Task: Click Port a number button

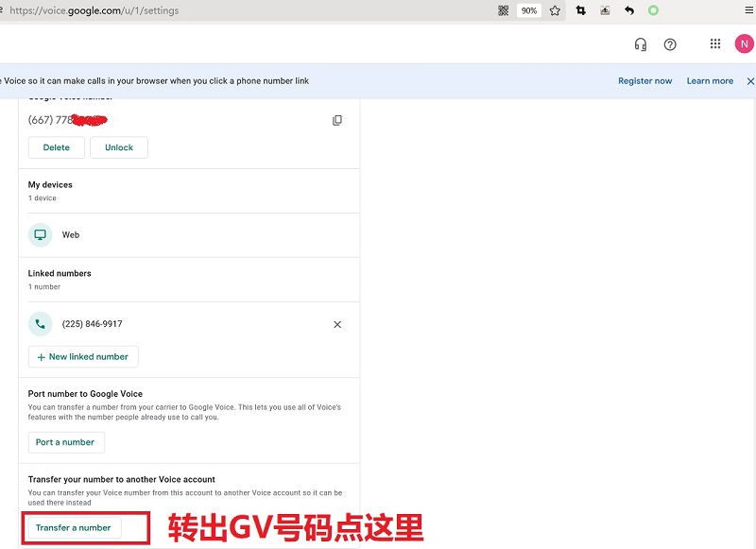Action: coord(66,442)
